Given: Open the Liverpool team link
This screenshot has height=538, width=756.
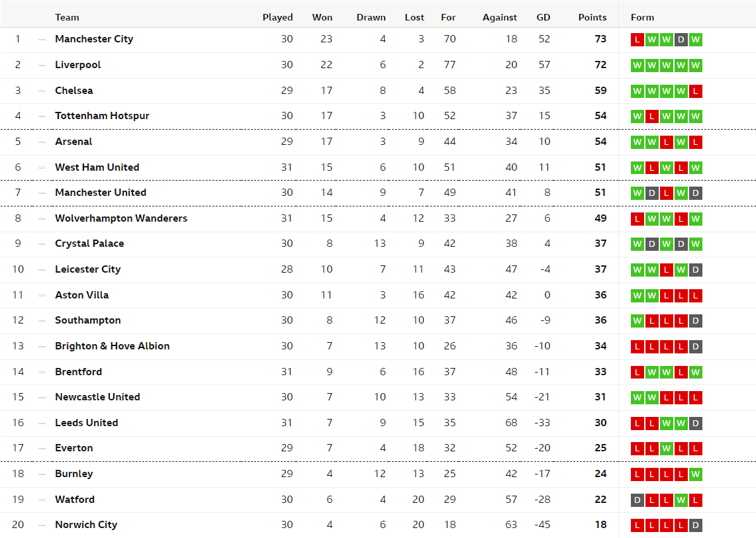Looking at the screenshot, I should pos(77,65).
